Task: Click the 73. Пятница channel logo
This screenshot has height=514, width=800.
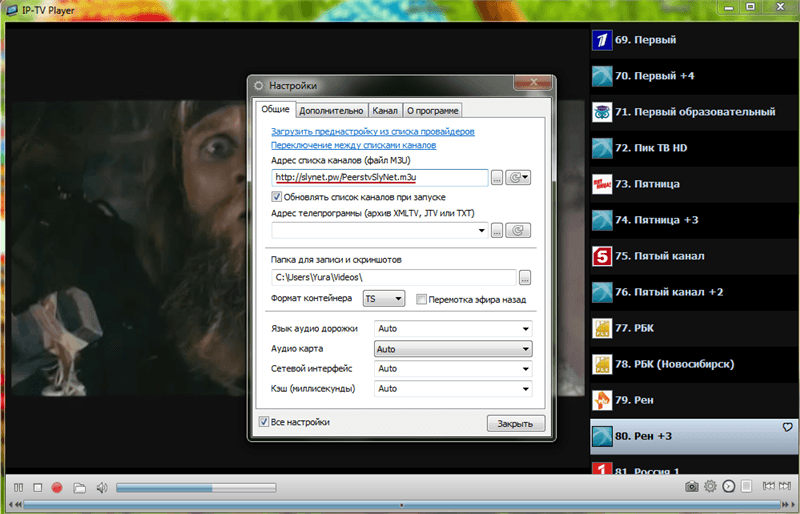Action: (602, 184)
